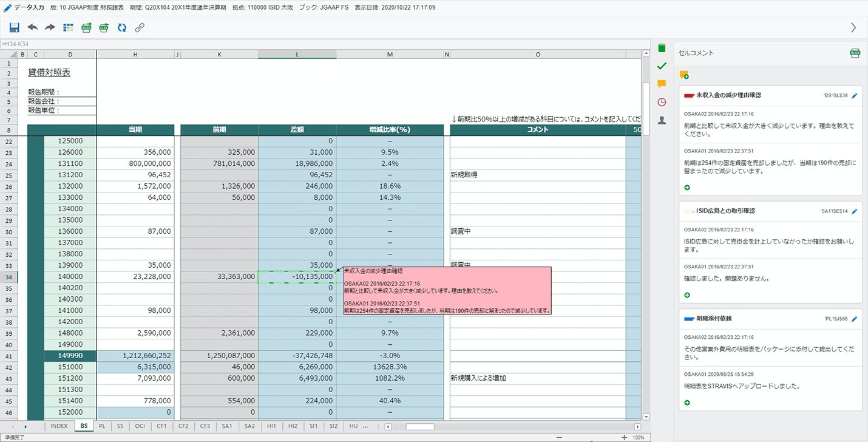Click 貸借対照表 title cell
868x442 pixels.
(x=49, y=72)
